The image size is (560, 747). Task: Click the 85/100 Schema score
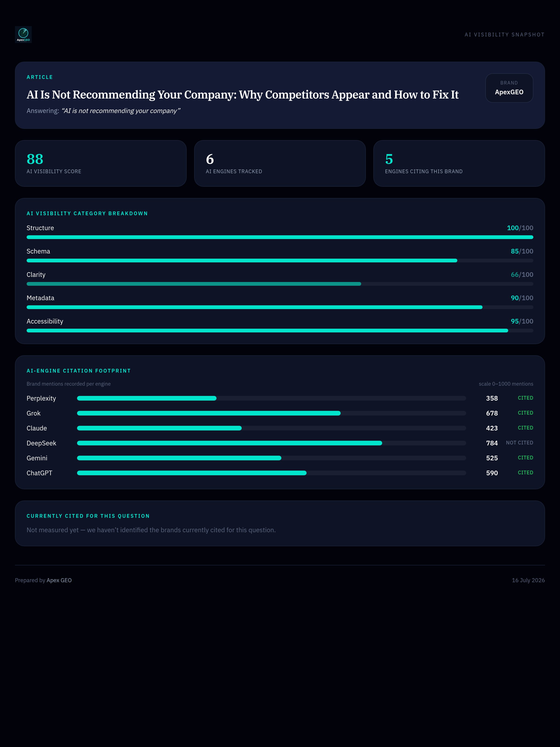tap(522, 251)
